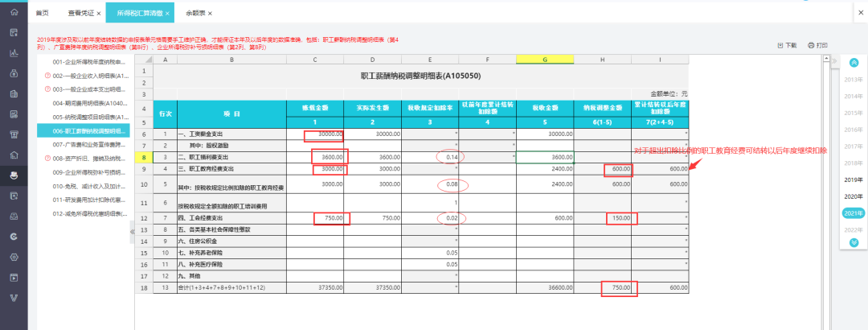This screenshot has height=330, width=868.
Task: Click the line chart icon in sidebar
Action: pos(14,53)
